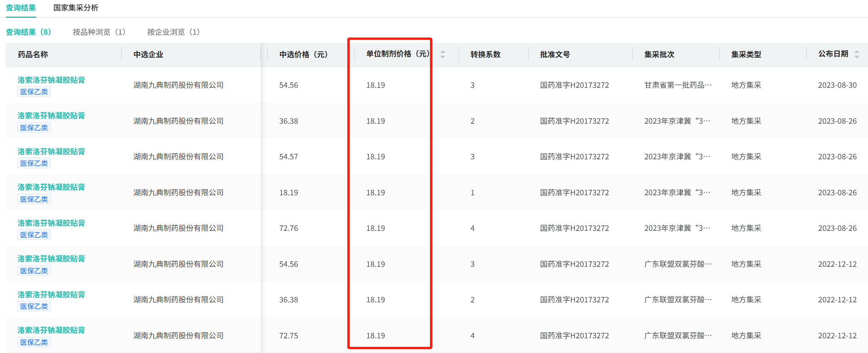Screen dimensions: 868x353
Task: Select the 查询结果 top tab
Action: click(21, 8)
